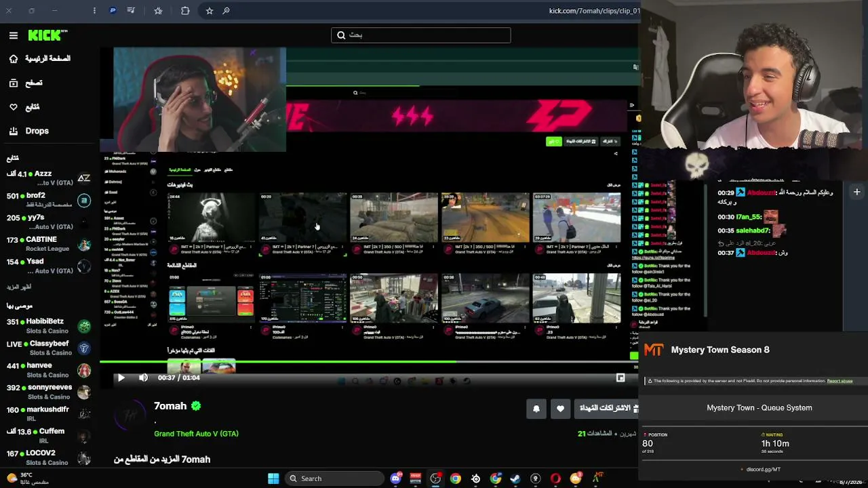This screenshot has width=868, height=488.
Task: Open Ysad channel from sidebar
Action: pyautogui.click(x=49, y=266)
